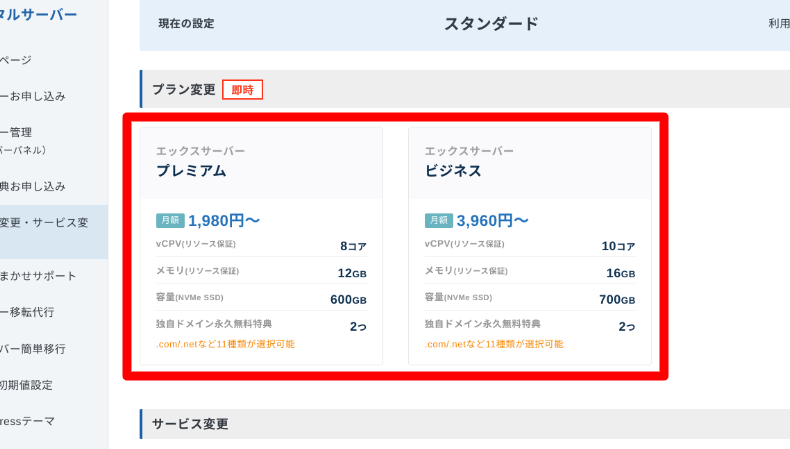Click ビジネス card's .com/.net domain note
This screenshot has height=449, width=790.
[x=494, y=344]
